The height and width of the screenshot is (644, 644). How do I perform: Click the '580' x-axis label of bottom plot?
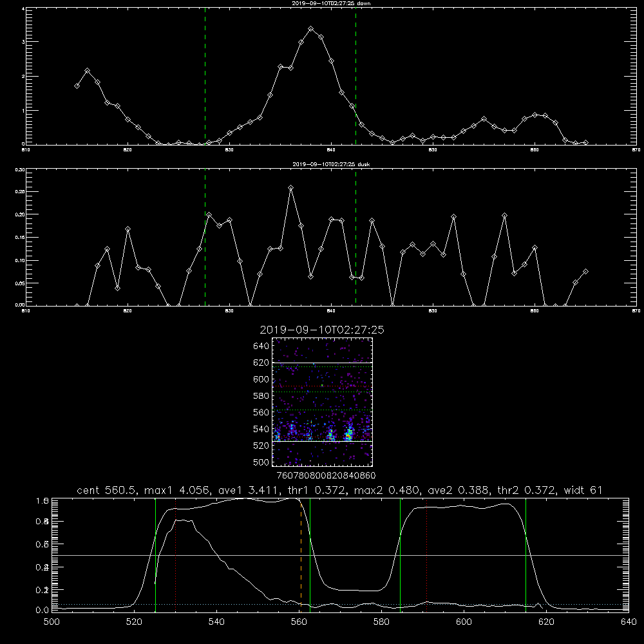click(381, 622)
